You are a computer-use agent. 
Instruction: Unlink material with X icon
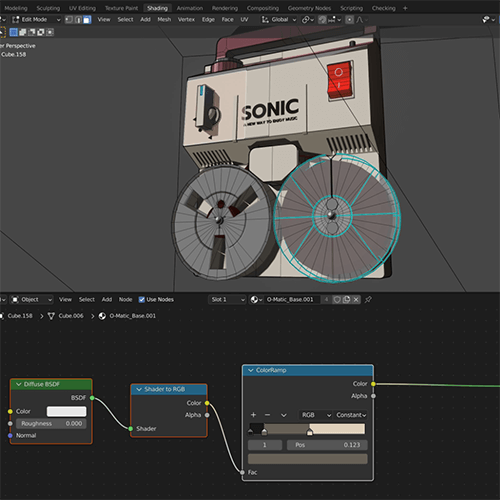[356, 299]
